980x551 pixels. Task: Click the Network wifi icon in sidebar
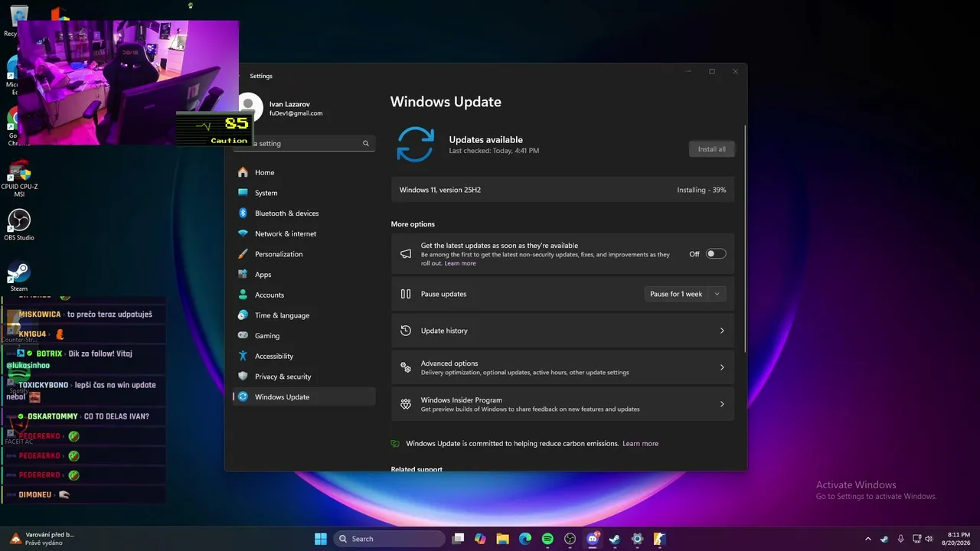tap(243, 233)
